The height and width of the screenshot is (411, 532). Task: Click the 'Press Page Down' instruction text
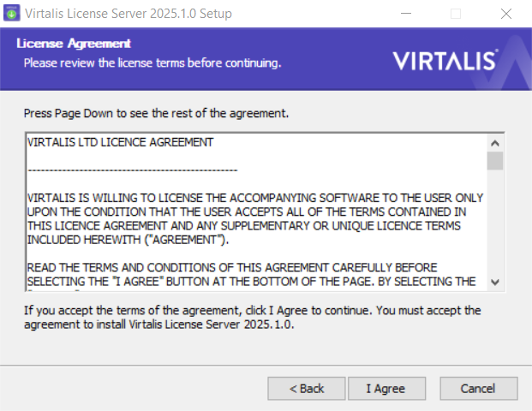click(x=156, y=113)
